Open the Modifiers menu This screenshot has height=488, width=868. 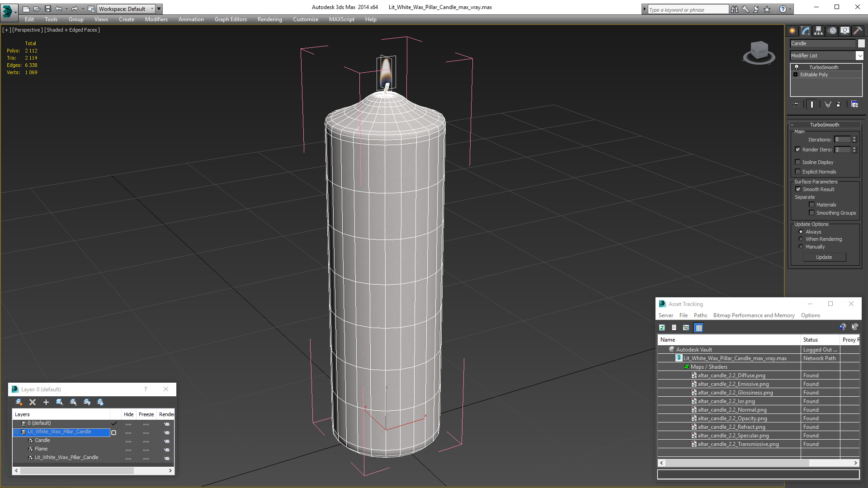coord(156,19)
